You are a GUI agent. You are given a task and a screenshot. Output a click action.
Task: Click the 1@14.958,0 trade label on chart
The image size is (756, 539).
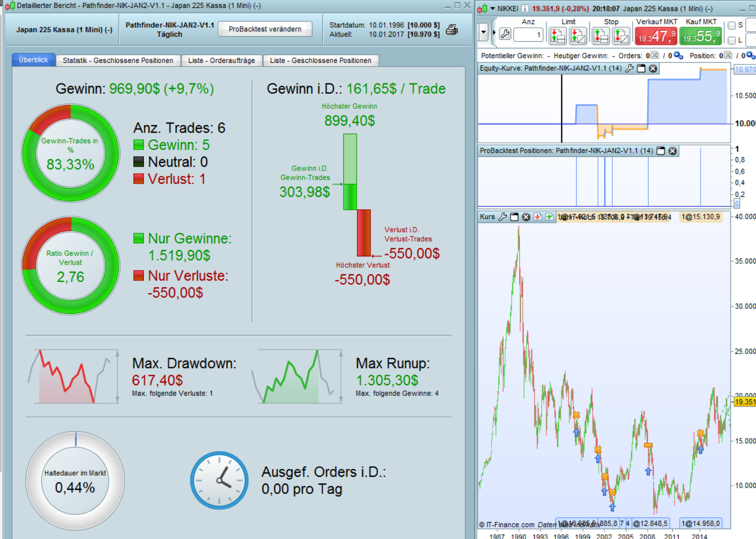click(701, 523)
